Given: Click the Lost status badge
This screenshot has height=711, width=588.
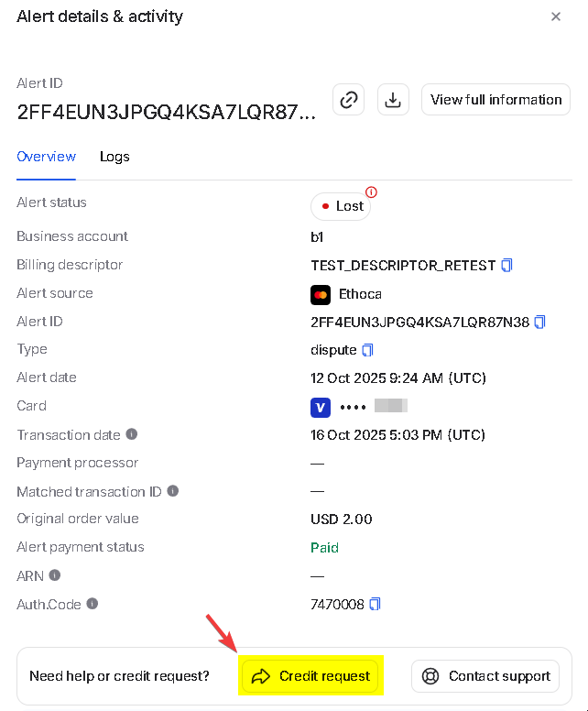Looking at the screenshot, I should coord(341,206).
